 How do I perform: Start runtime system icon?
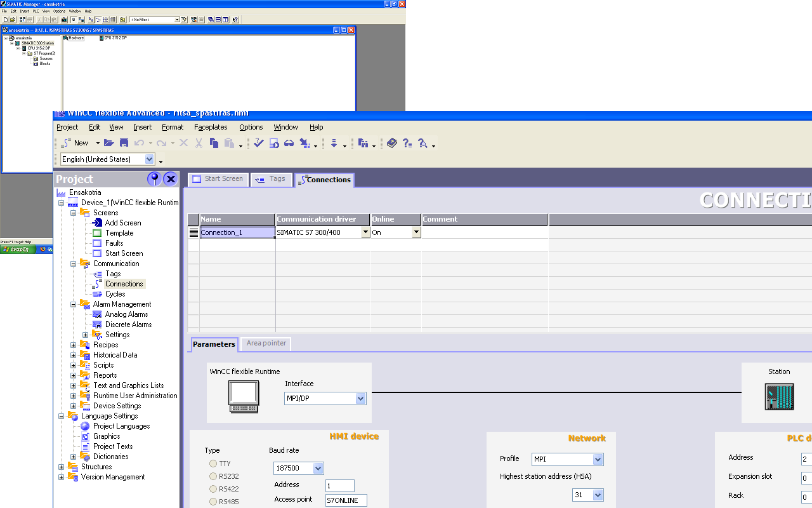274,143
